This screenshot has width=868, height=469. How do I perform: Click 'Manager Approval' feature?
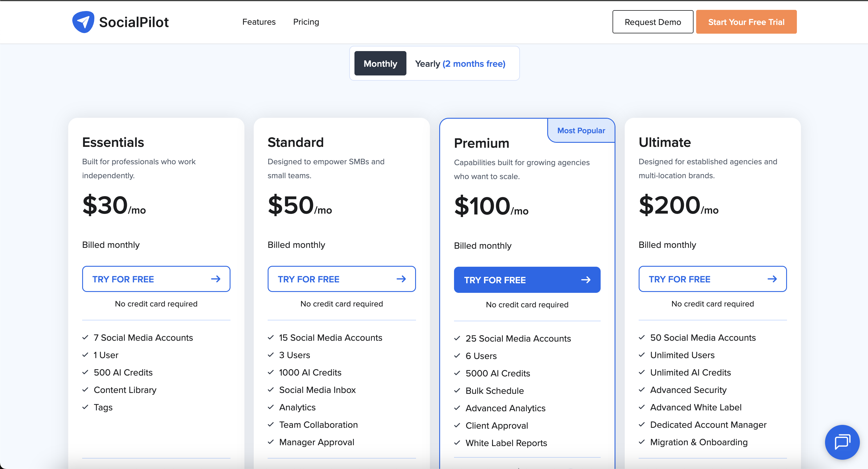coord(317,442)
